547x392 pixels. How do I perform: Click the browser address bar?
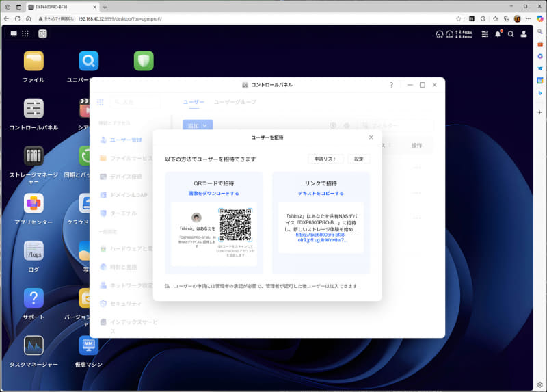pos(244,19)
